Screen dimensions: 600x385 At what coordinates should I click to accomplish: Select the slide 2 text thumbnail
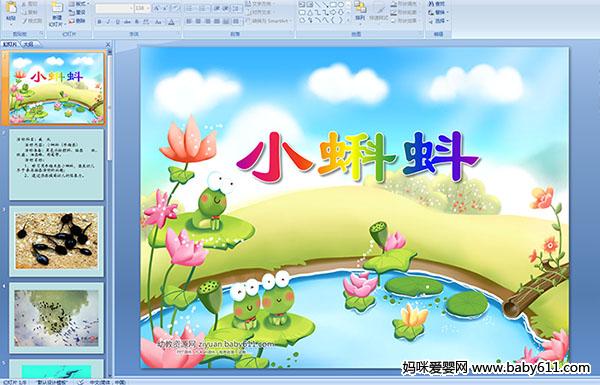tap(57, 165)
